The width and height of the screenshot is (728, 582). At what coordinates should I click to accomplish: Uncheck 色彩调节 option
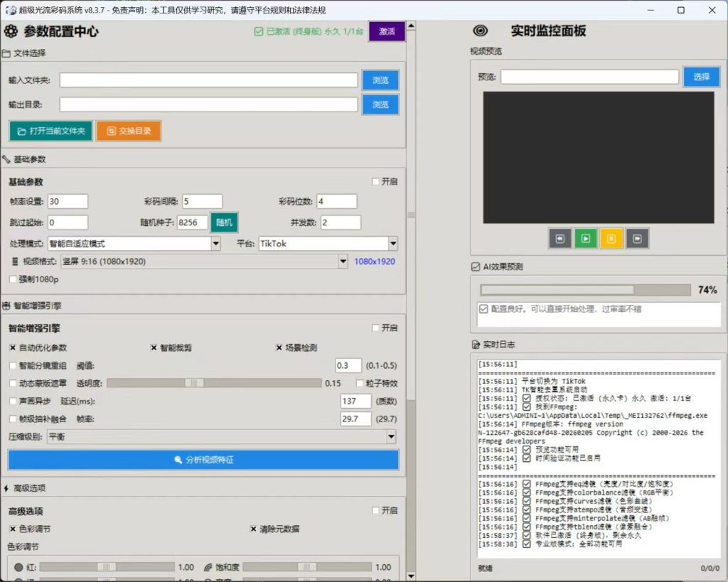coord(13,529)
